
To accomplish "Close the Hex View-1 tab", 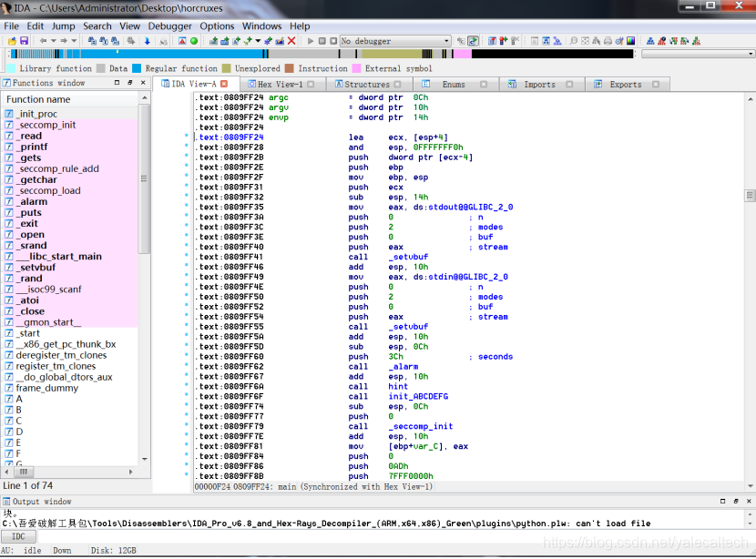I will pos(311,85).
